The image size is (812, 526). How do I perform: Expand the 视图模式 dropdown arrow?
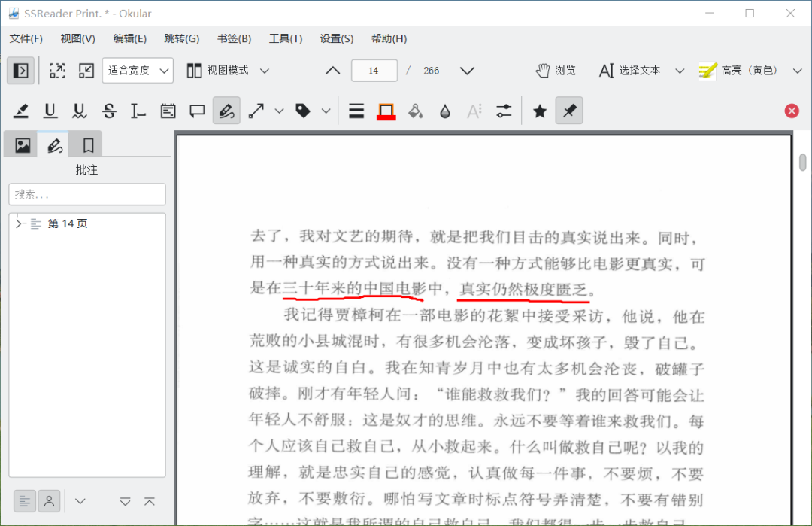(265, 71)
